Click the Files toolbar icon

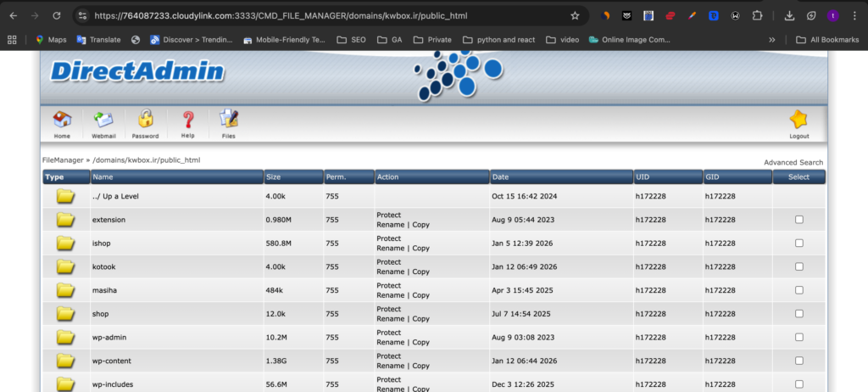[229, 120]
